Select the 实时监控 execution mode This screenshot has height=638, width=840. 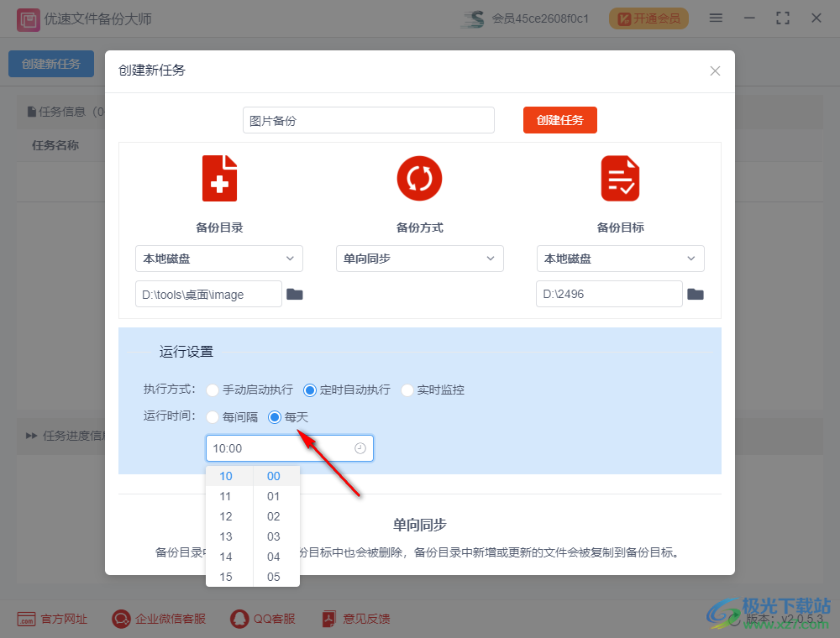(x=407, y=390)
